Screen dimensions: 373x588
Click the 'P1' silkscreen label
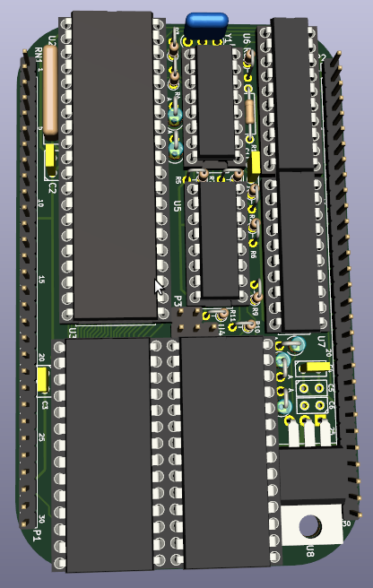[x=37, y=535]
